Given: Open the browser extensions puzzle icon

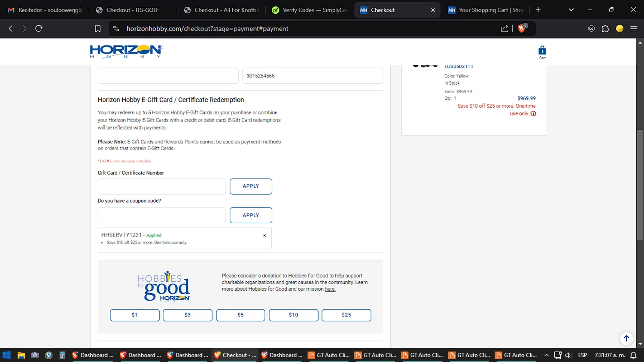Looking at the screenshot, I should click(605, 29).
